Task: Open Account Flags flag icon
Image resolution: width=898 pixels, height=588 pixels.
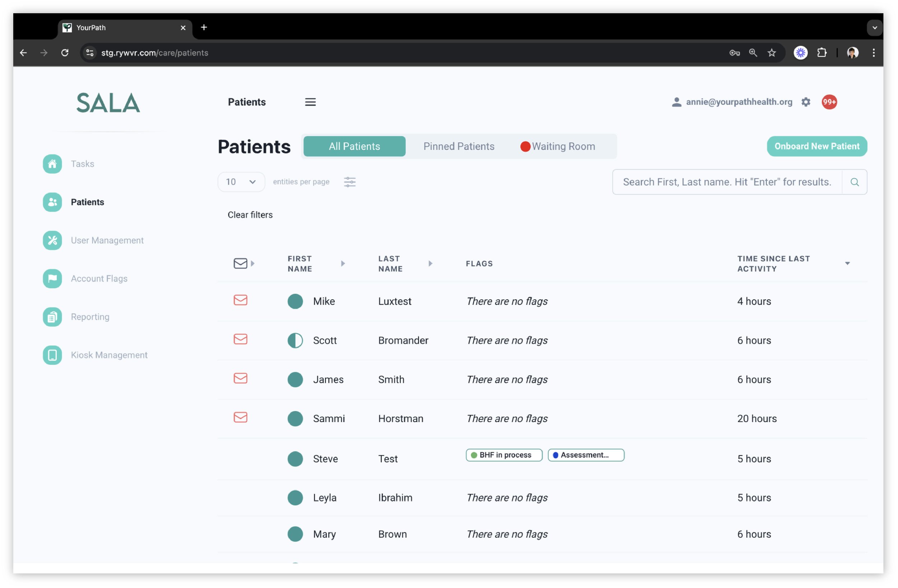Action: [52, 278]
